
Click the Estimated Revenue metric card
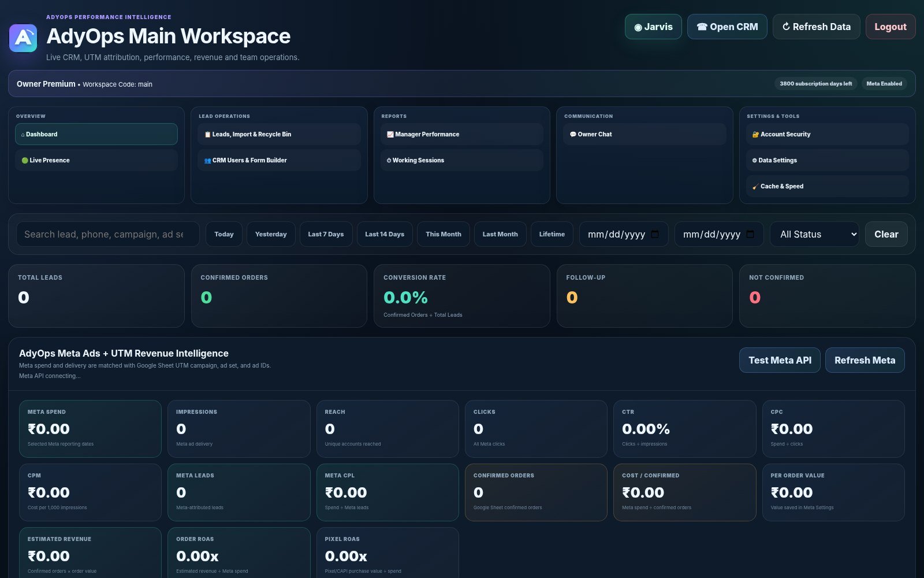pos(90,553)
